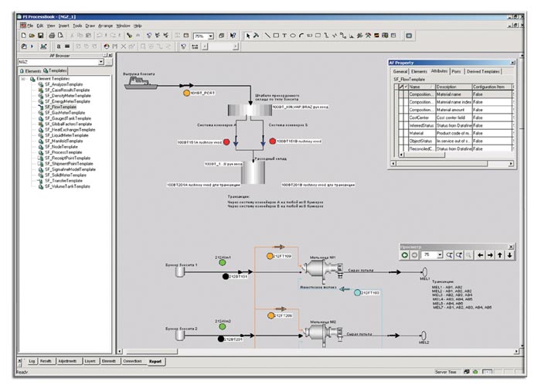
Task: Click the zoom-in magnifier in viewer toolbar
Action: pos(450,254)
